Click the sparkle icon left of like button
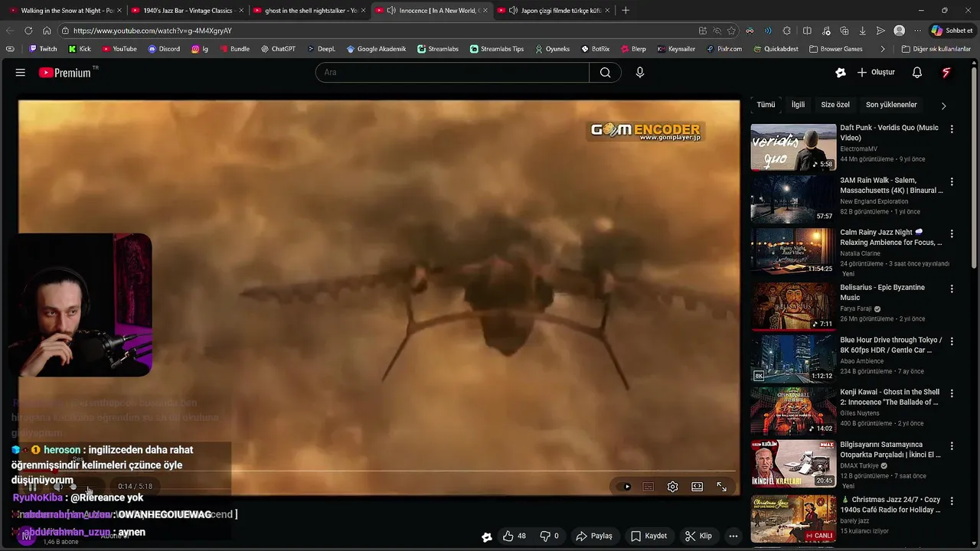 486,536
